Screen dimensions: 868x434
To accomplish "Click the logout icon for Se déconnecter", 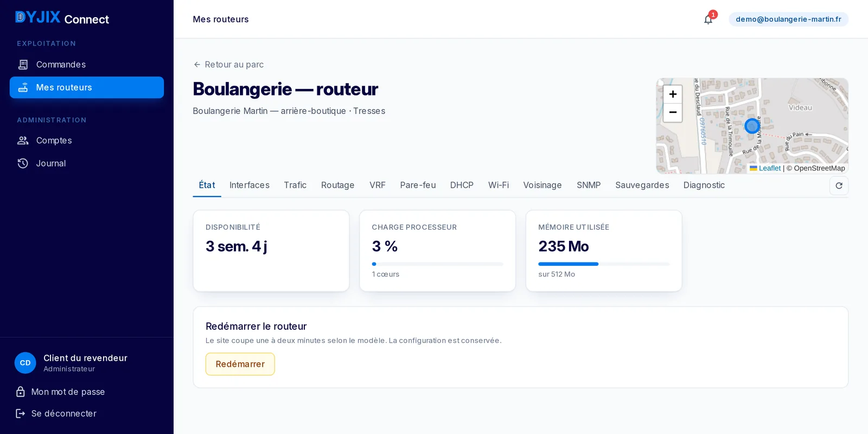I will pyautogui.click(x=21, y=413).
